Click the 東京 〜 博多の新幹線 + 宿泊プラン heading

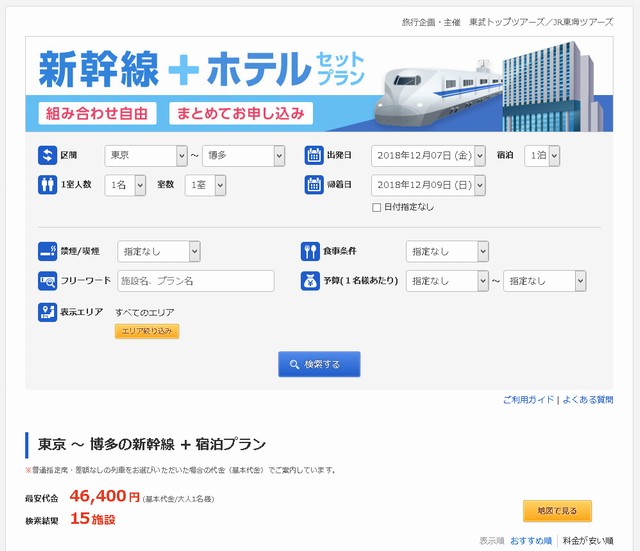[x=152, y=444]
